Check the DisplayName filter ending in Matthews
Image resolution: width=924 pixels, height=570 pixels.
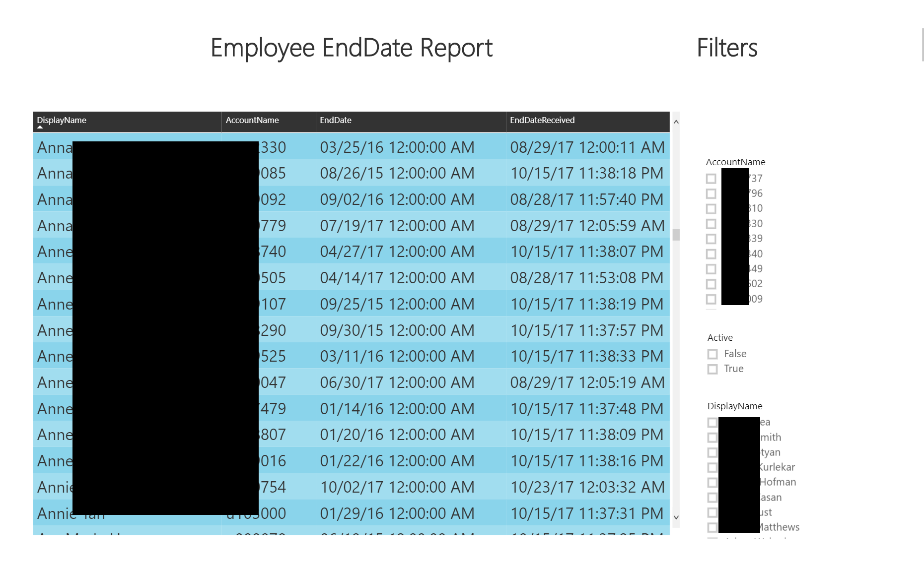[712, 527]
